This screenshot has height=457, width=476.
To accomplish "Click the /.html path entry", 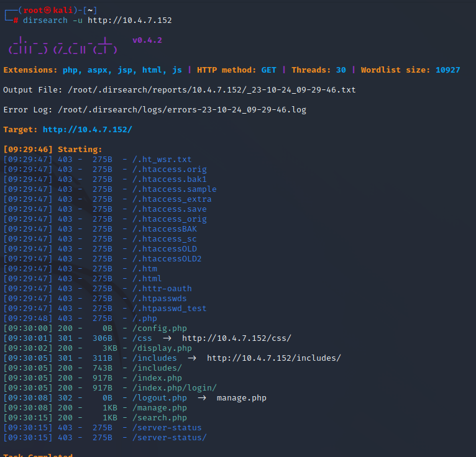I will (147, 279).
